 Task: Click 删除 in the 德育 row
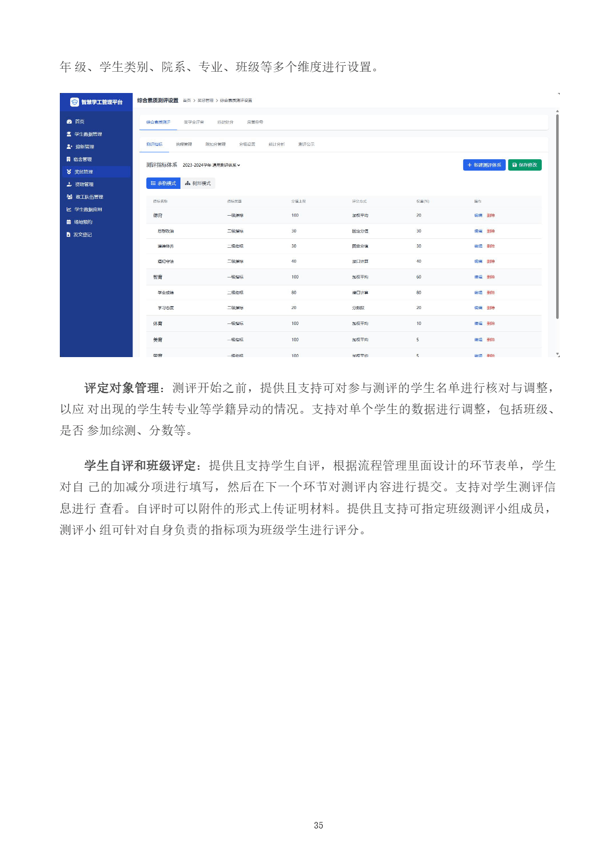tap(491, 216)
